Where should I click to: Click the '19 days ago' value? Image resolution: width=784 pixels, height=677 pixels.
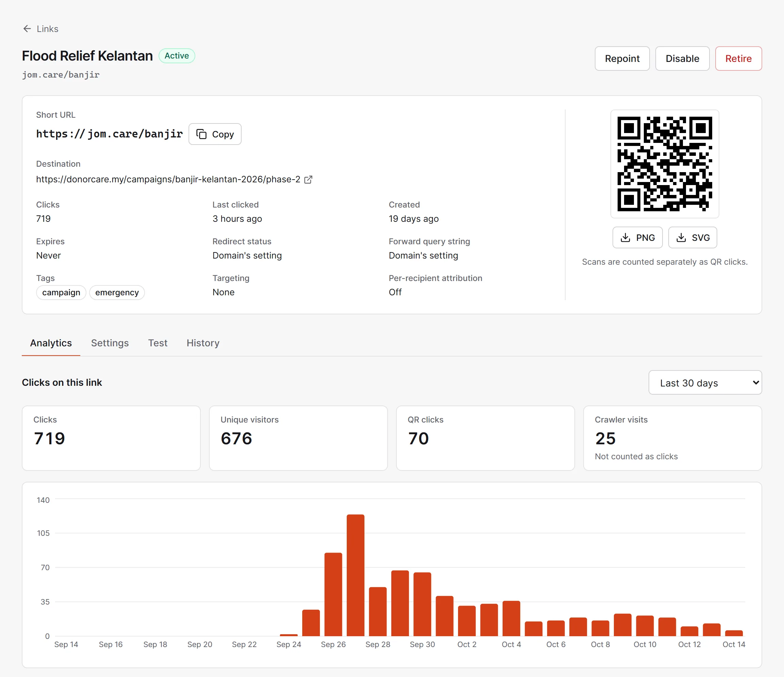pyautogui.click(x=413, y=219)
